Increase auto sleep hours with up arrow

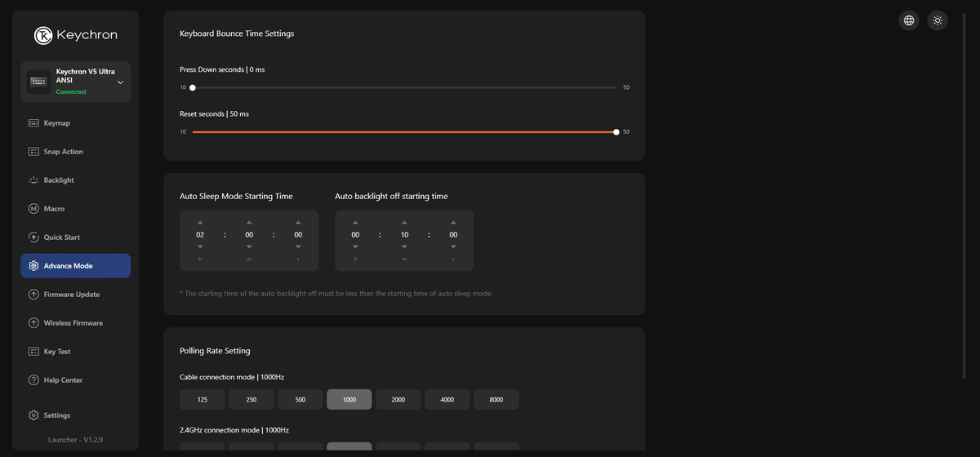200,223
